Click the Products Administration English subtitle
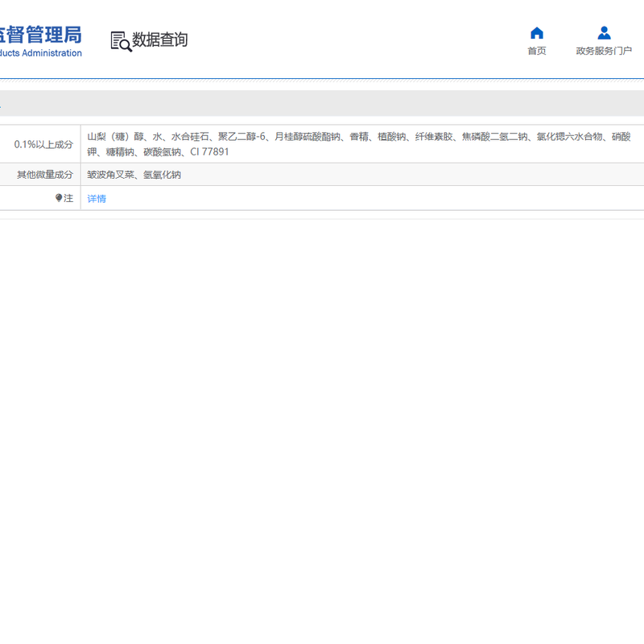Screen dimensions: 644x644 coord(42,54)
